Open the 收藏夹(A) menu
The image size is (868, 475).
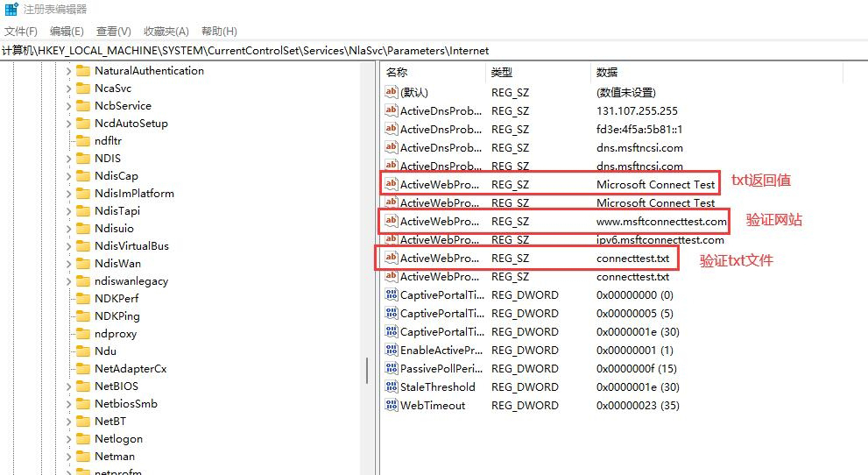[x=166, y=32]
